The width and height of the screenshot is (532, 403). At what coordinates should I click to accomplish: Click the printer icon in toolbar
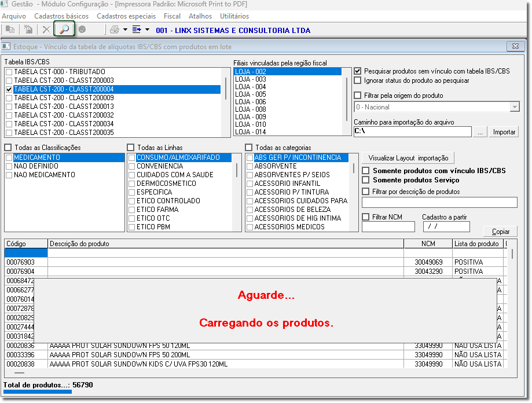[x=114, y=30]
